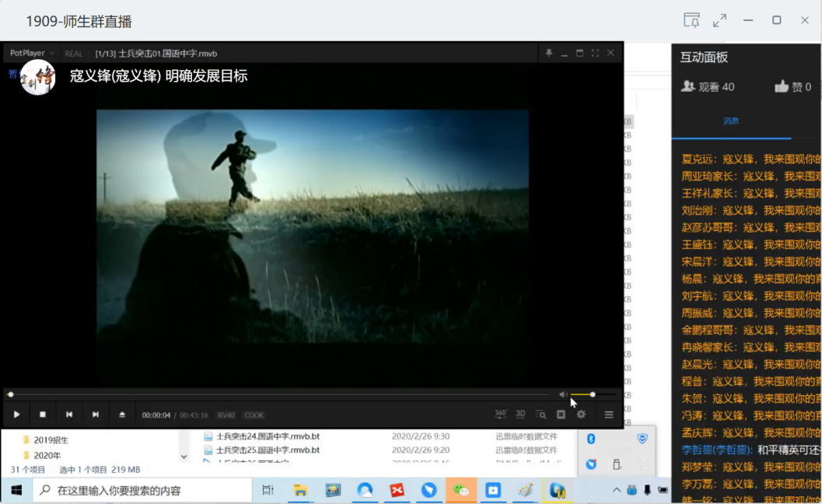Click the eject/open file button
Image resolution: width=822 pixels, height=504 pixels.
[x=121, y=415]
